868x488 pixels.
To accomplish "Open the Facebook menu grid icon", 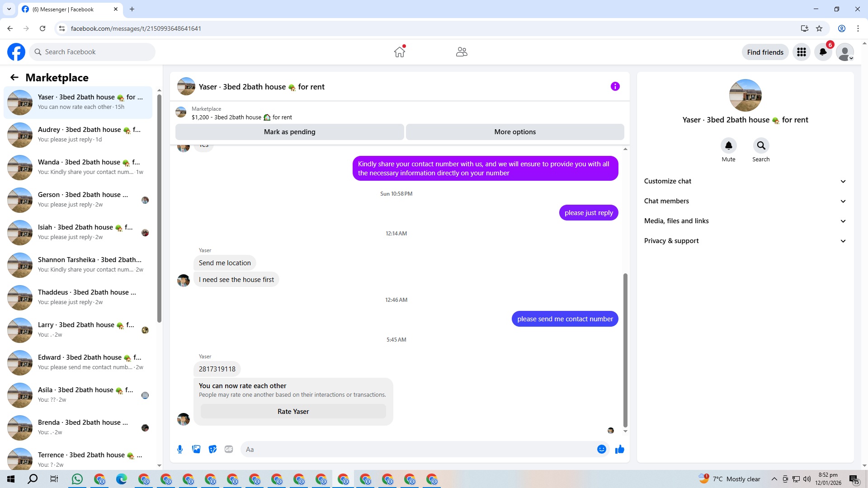I will (x=801, y=52).
